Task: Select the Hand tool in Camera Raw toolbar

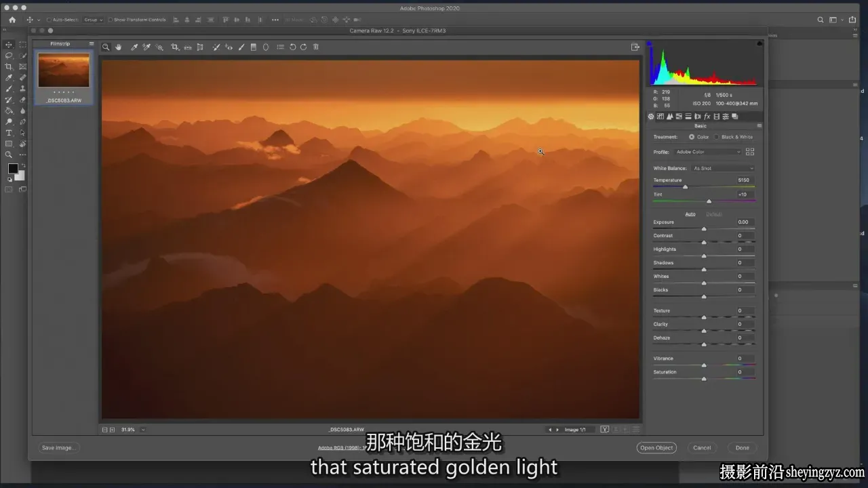Action: point(118,47)
